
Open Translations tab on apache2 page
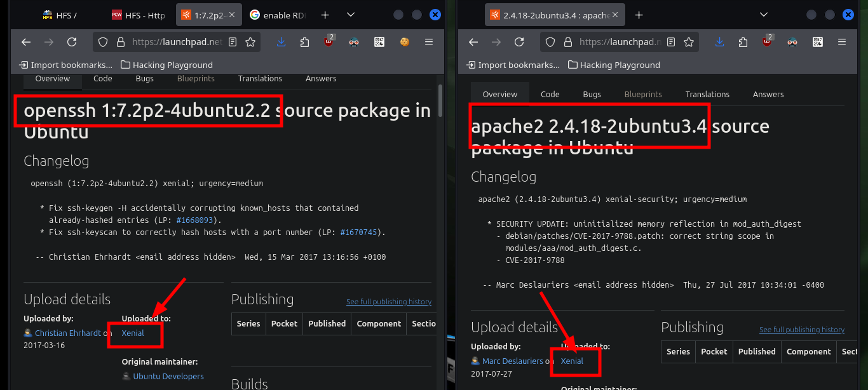pyautogui.click(x=708, y=94)
